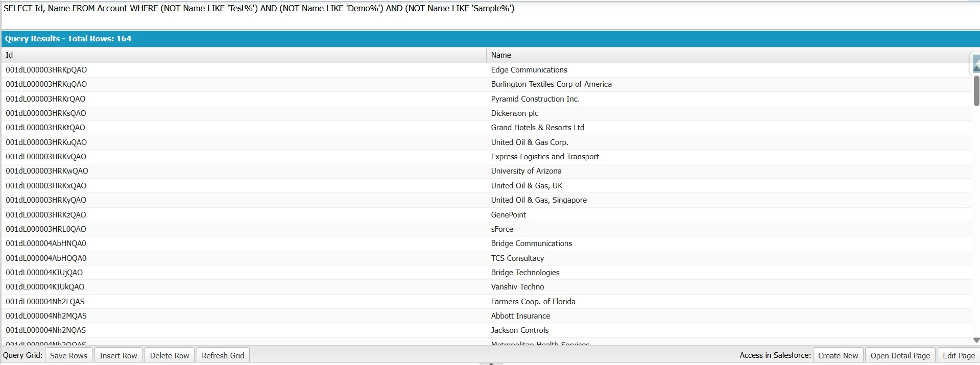
Task: Select Id cell 001dL000003HRKrQAO
Action: (x=244, y=99)
